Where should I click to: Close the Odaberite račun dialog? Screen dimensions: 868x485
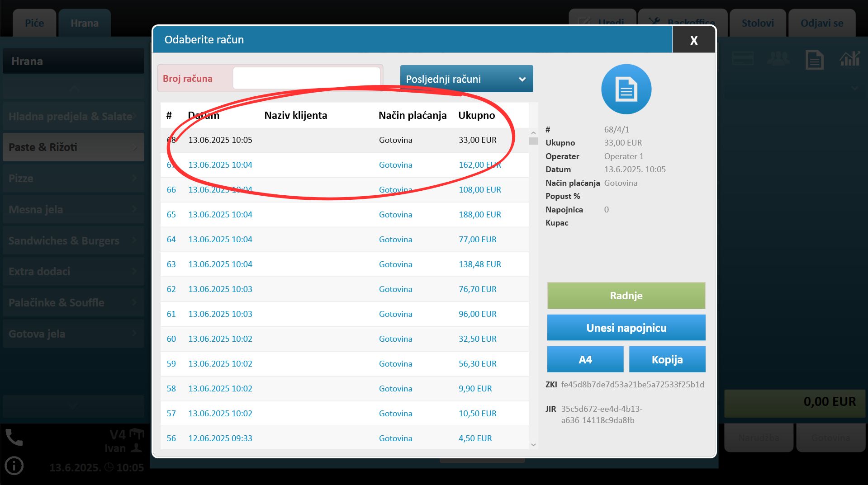693,40
